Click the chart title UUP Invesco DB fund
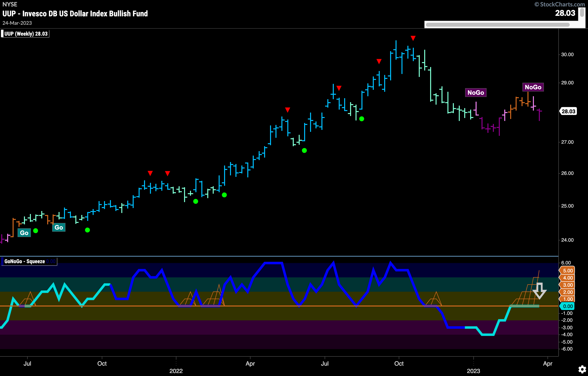The image size is (588, 376). tap(75, 14)
